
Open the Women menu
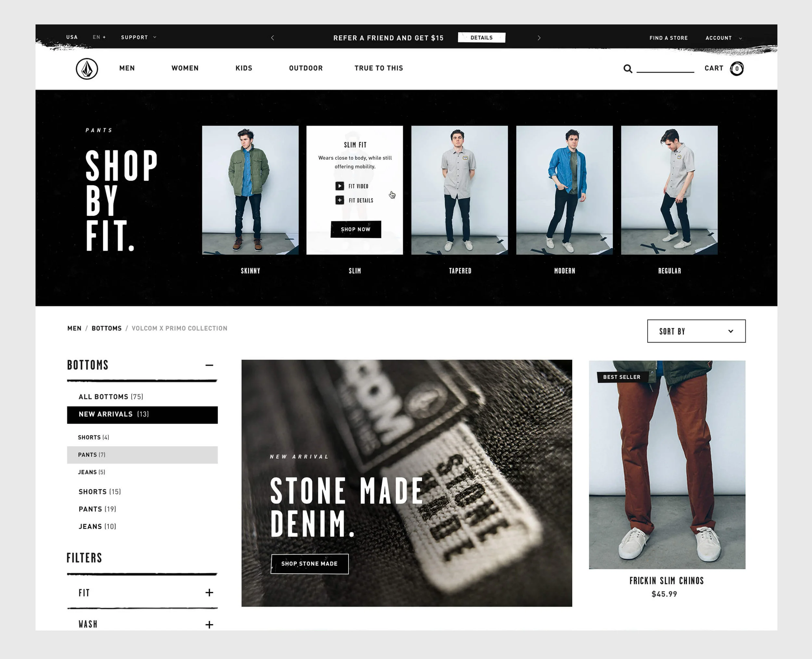pyautogui.click(x=185, y=68)
